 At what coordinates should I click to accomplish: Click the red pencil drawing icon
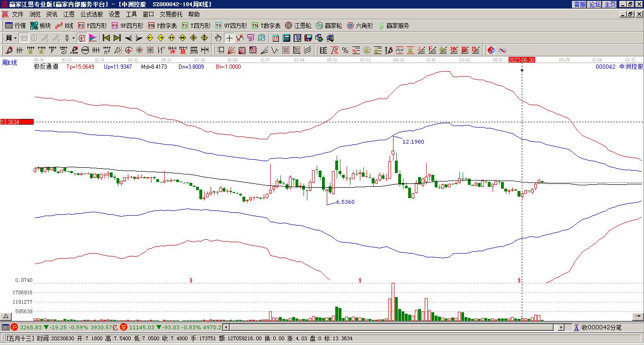point(9,50)
